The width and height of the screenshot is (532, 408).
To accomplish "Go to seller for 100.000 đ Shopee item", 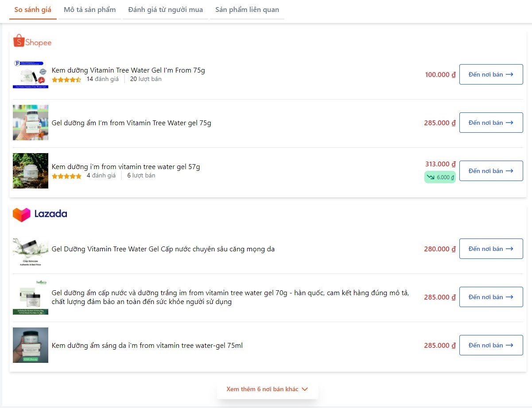I will point(491,74).
